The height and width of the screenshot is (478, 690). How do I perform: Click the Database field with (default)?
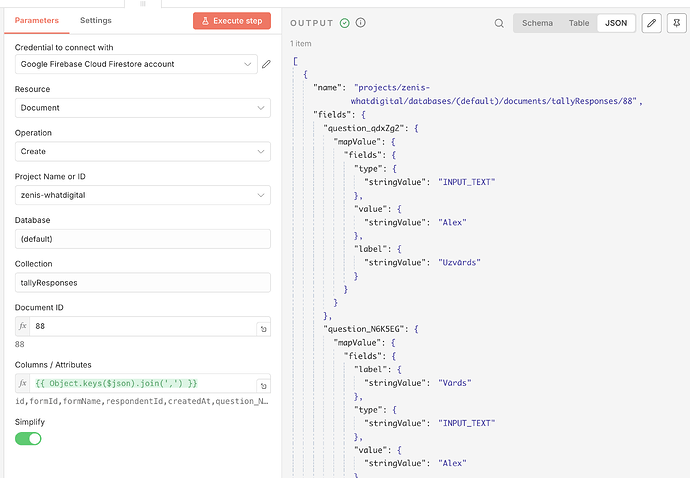[143, 239]
